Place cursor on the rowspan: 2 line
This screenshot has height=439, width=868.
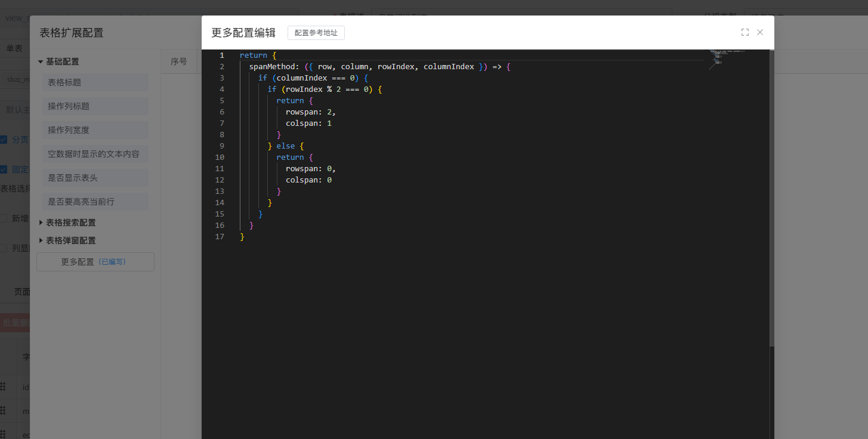(x=310, y=112)
